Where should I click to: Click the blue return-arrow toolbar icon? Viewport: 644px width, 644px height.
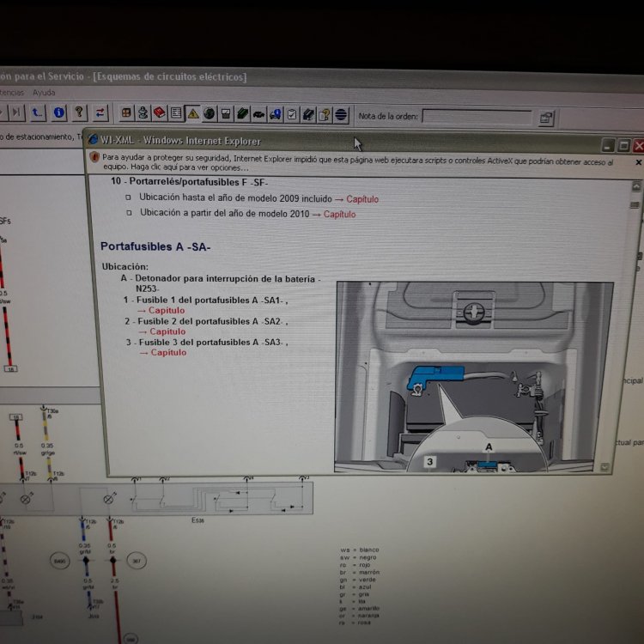coord(38,112)
